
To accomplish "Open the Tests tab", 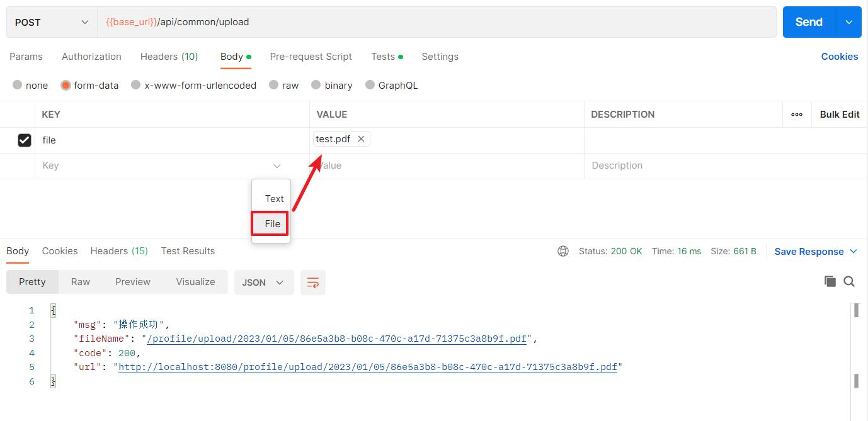I will click(x=387, y=57).
